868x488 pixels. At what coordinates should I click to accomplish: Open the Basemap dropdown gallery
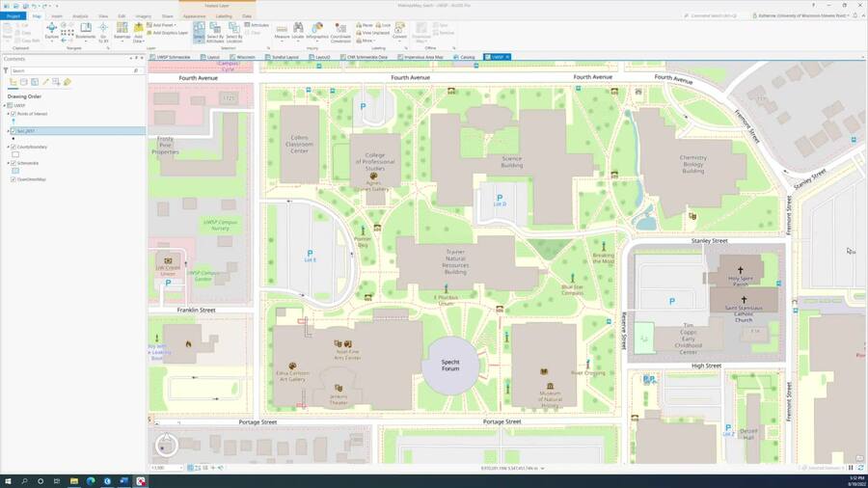[x=122, y=32]
